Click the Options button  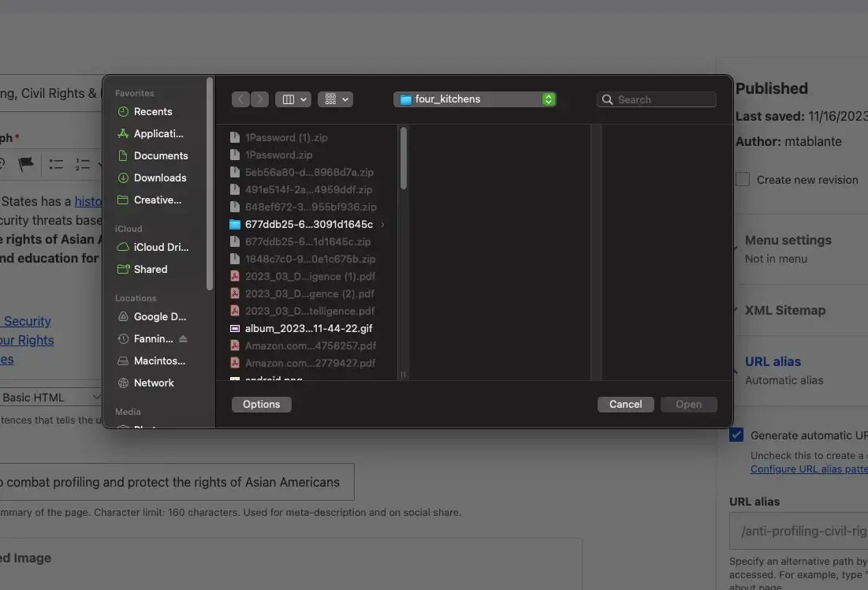261,404
